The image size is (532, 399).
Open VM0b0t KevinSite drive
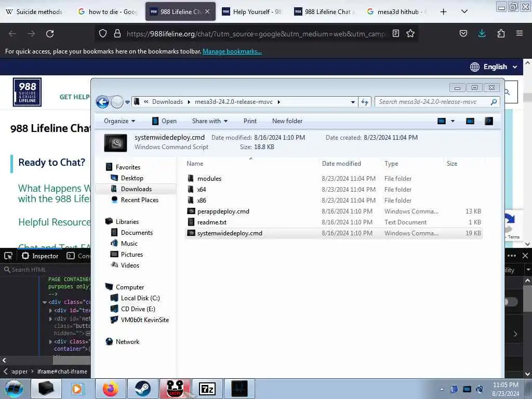pos(144,320)
